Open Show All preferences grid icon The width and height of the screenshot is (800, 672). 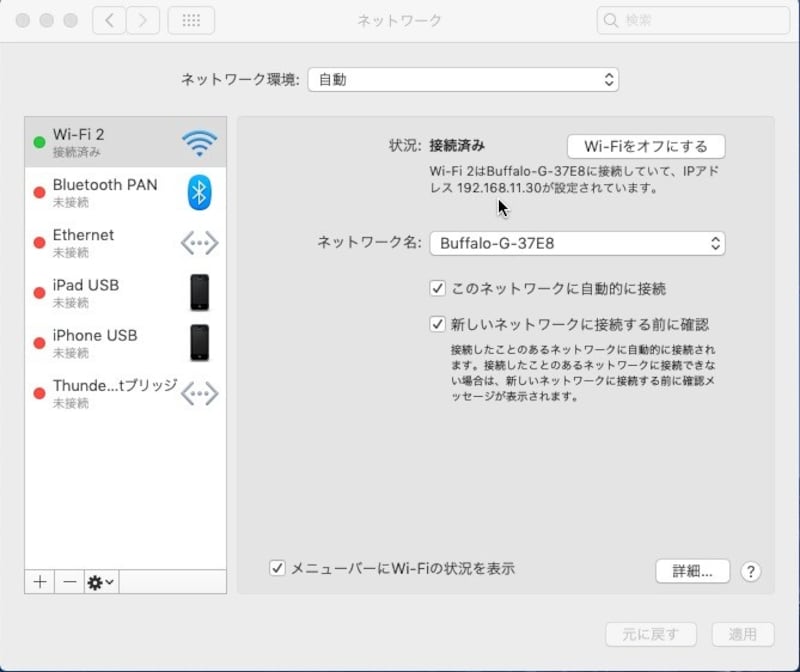191,20
